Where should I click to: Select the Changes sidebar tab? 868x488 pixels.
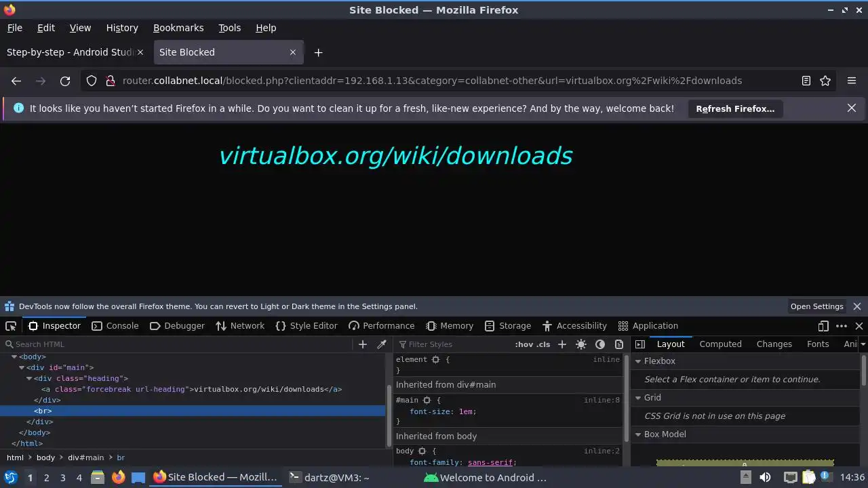tap(774, 344)
